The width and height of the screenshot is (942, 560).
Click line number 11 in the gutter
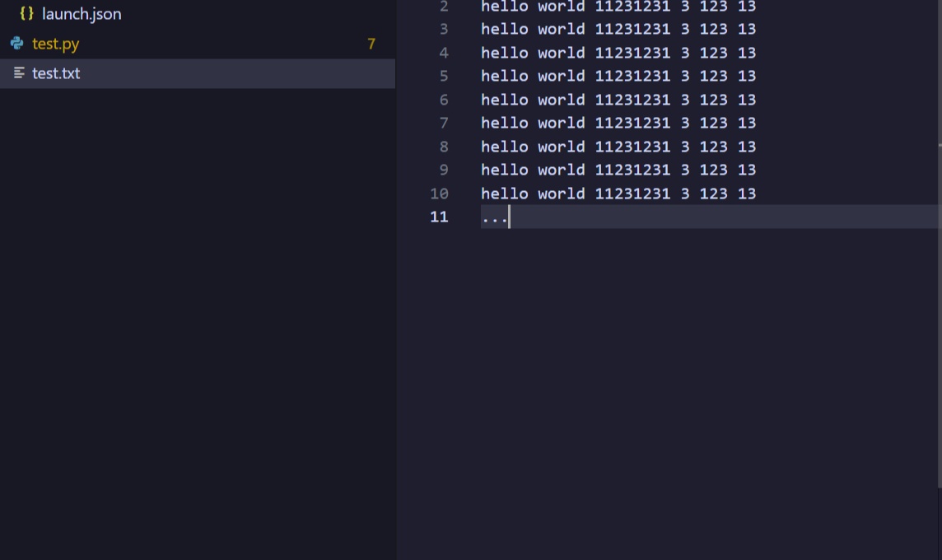click(439, 217)
